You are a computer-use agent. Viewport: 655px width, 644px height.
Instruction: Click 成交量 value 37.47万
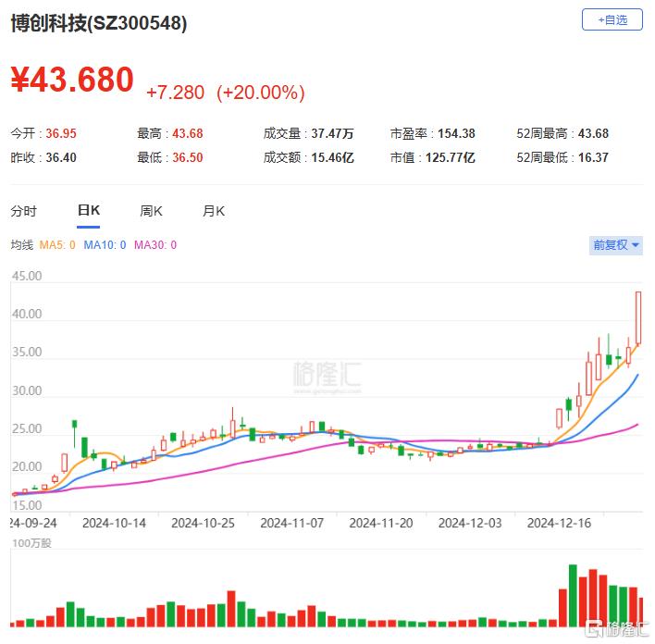click(332, 134)
